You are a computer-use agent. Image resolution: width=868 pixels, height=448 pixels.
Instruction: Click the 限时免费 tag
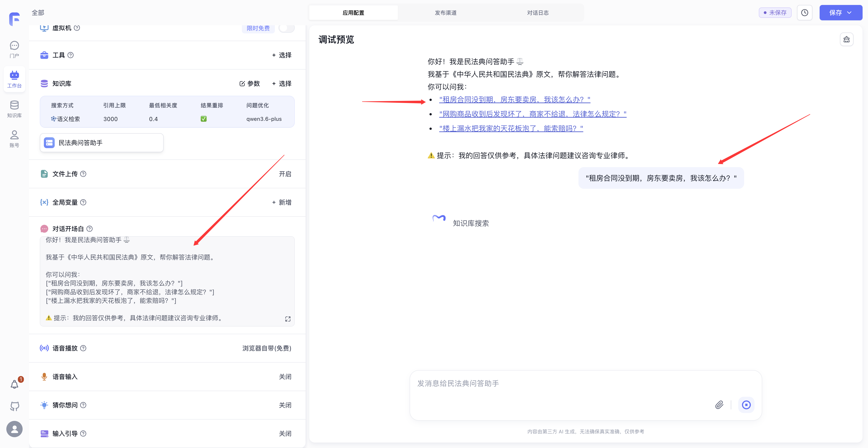coord(258,28)
